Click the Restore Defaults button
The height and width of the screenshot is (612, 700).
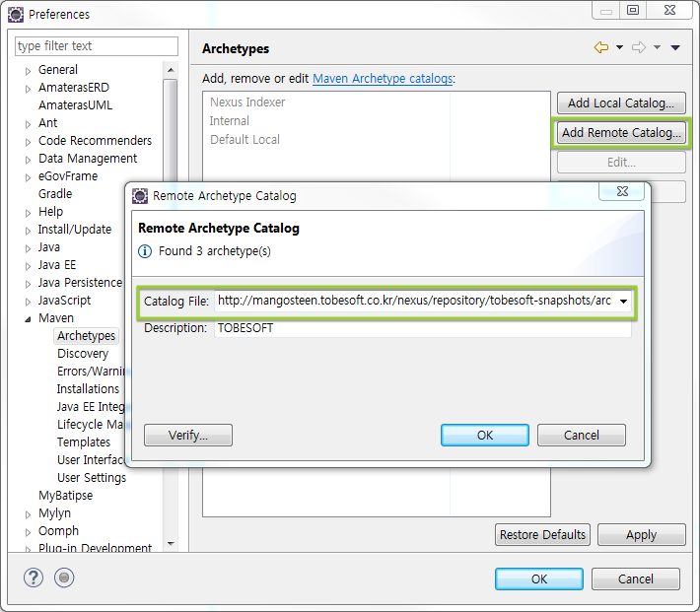coord(542,535)
